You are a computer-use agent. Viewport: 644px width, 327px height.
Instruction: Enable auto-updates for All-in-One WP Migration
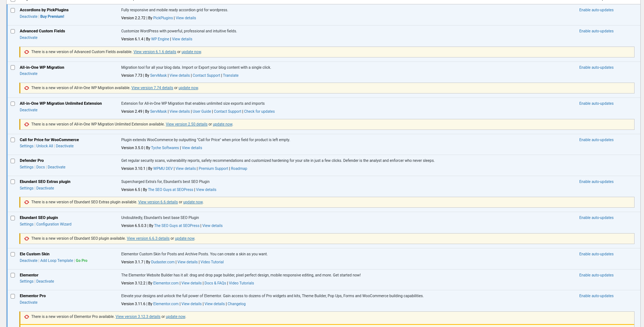point(596,68)
